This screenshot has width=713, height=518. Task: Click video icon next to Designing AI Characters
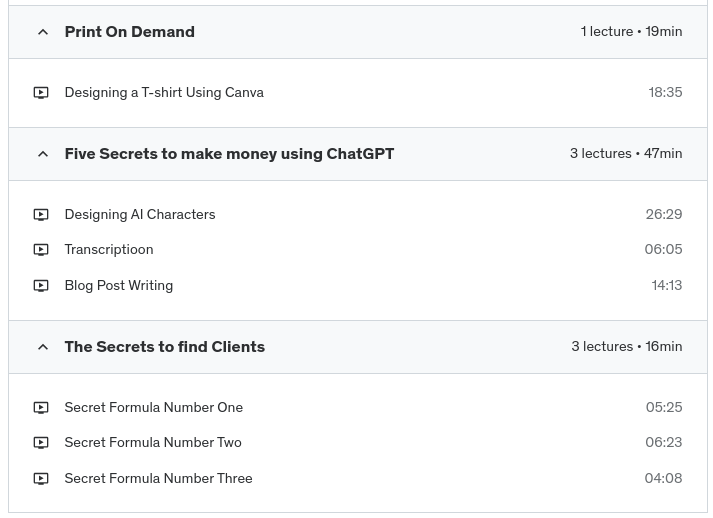(41, 215)
